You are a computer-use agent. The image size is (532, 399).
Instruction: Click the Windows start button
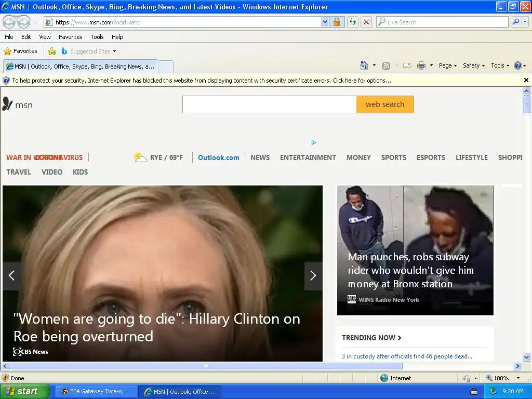pos(24,392)
